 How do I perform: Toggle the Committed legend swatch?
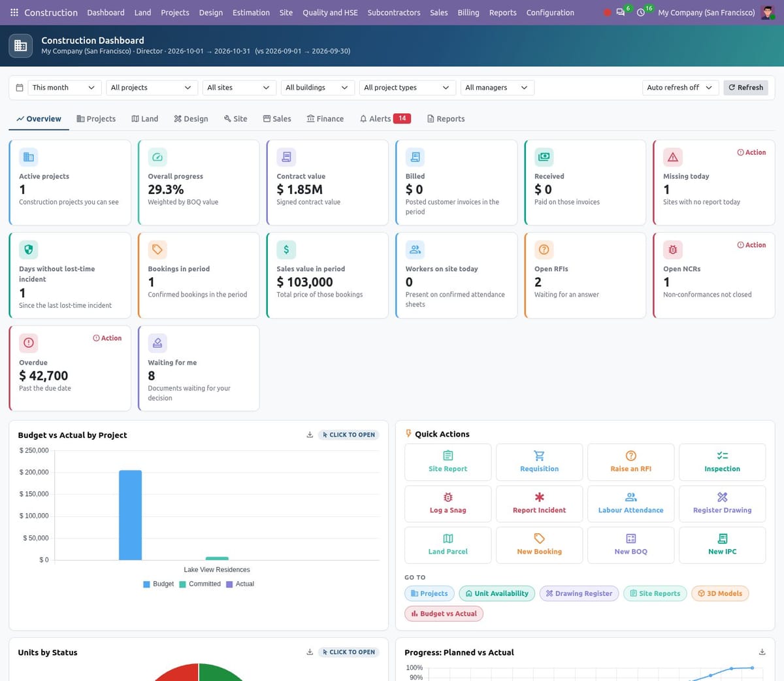(183, 584)
